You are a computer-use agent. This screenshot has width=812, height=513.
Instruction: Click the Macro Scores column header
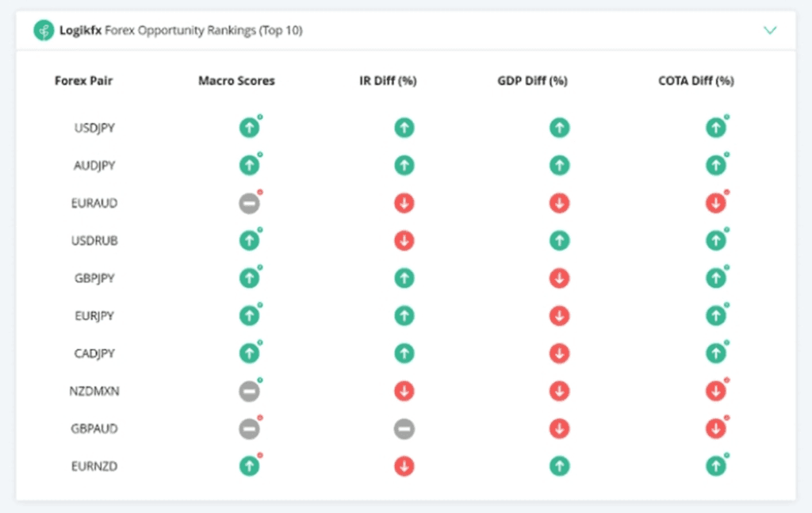point(236,81)
